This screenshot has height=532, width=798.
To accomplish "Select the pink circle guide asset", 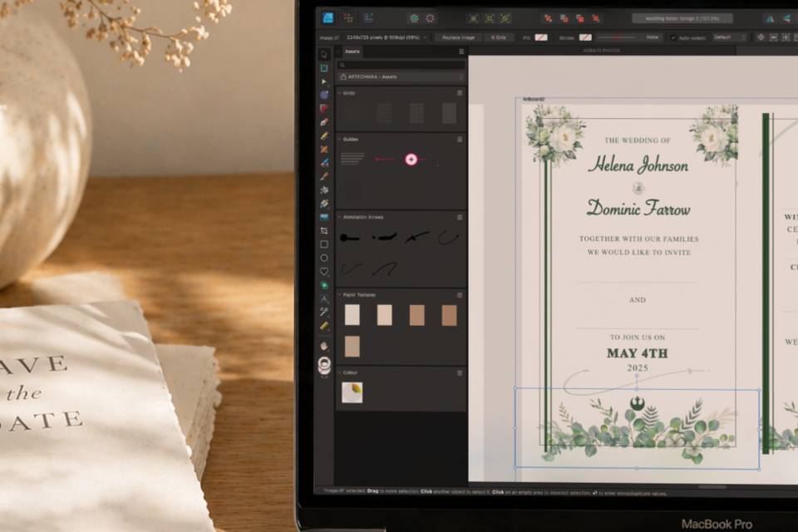I will tap(411, 160).
